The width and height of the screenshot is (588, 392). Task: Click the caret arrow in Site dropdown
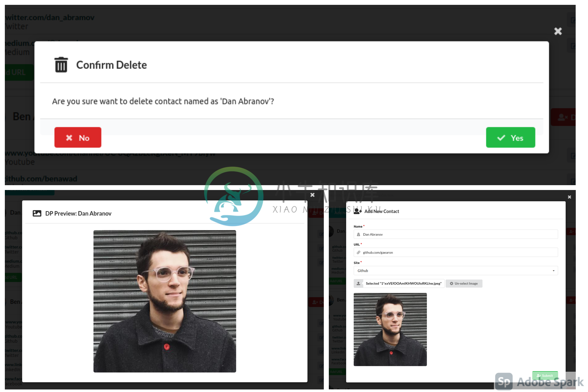(x=553, y=271)
